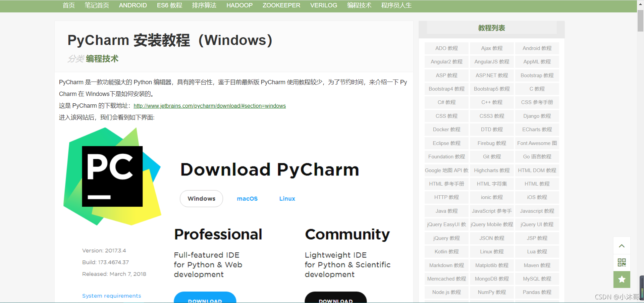Open the Highcharts 教程 link

click(x=492, y=170)
